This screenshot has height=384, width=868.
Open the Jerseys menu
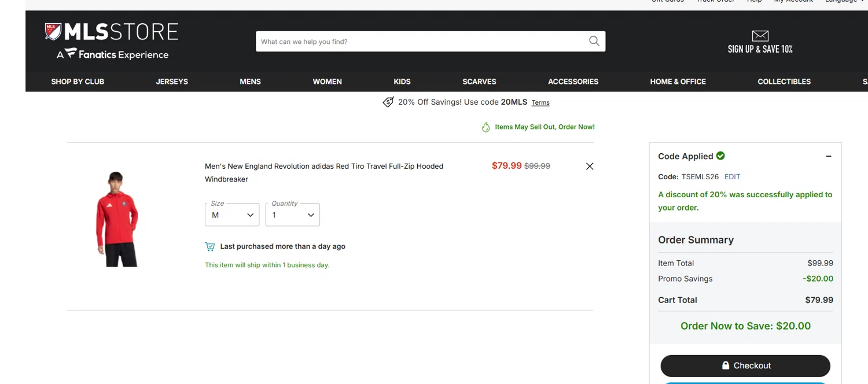click(x=172, y=82)
